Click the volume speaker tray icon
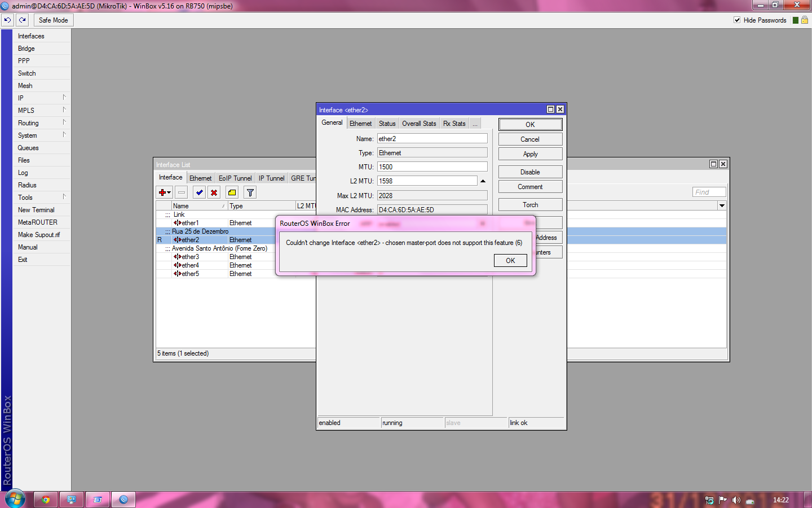The width and height of the screenshot is (812, 508). tap(736, 500)
